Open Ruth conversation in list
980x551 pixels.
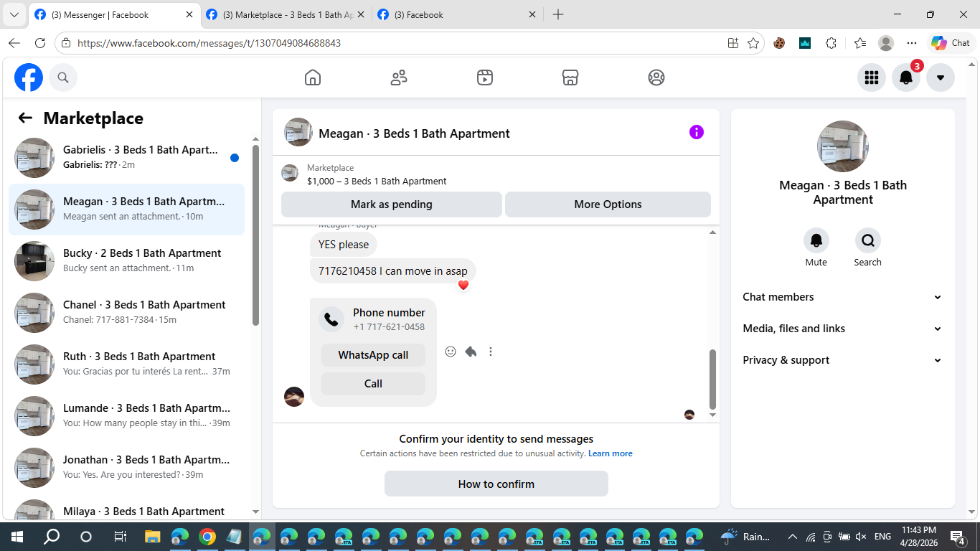126,364
